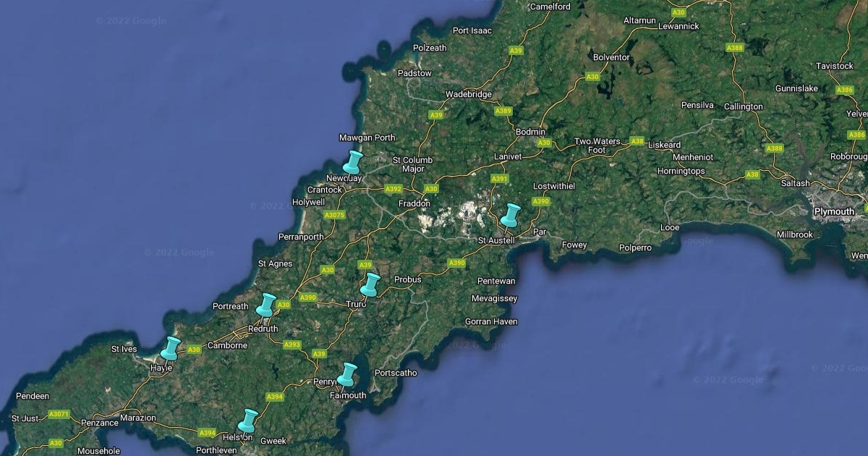Select the A391 road shield below Lanivet
The image size is (868, 456).
[x=500, y=179]
